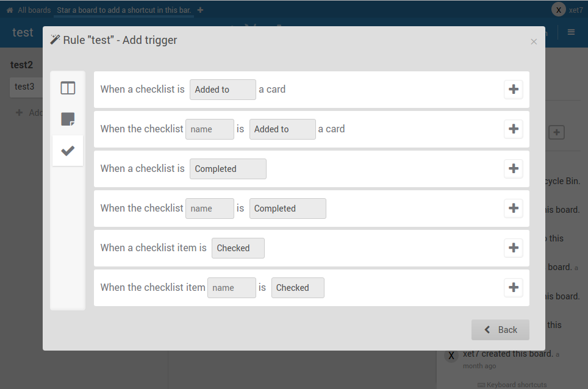This screenshot has width=588, height=389.
Task: Add 'a checklist is Completed' trigger plus
Action: point(514,169)
